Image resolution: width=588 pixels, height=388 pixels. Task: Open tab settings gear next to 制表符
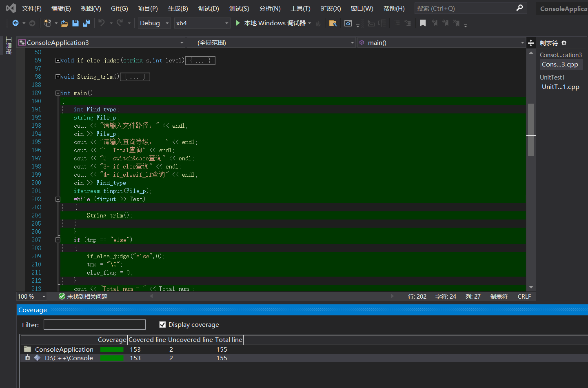564,43
